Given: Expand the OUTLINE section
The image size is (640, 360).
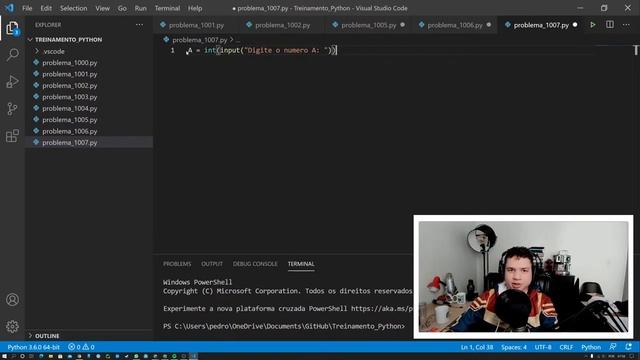Looking at the screenshot, I should 47,336.
